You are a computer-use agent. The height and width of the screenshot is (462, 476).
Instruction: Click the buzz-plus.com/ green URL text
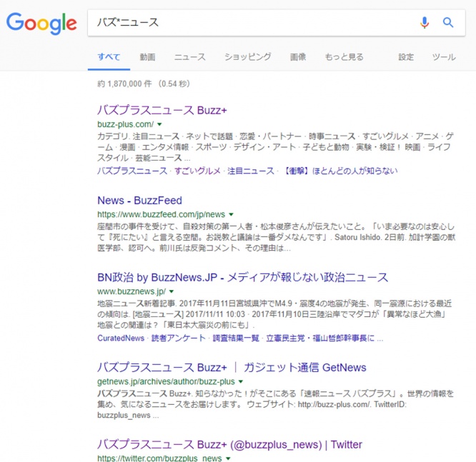click(x=126, y=124)
